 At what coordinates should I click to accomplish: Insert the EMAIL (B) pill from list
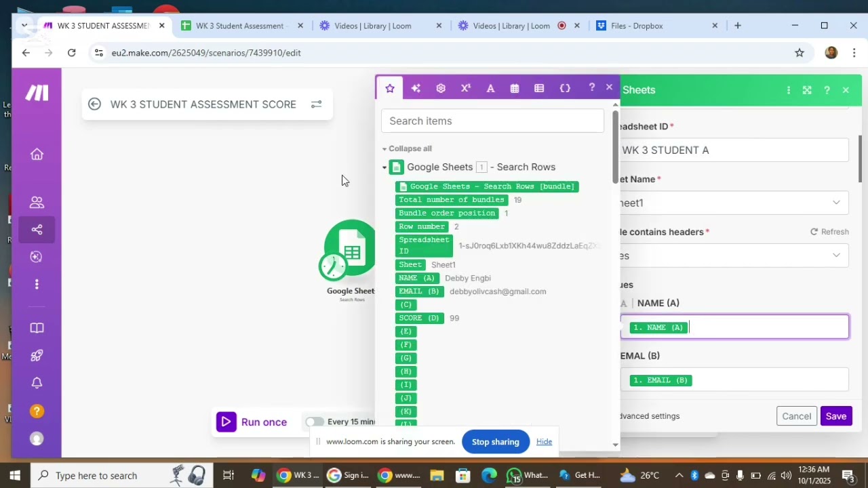pyautogui.click(x=419, y=291)
